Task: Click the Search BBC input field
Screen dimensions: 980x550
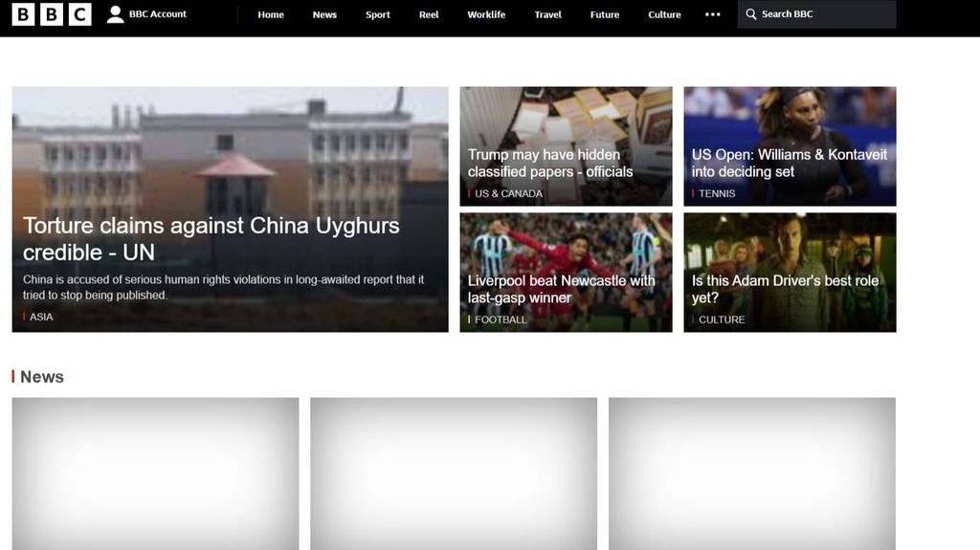Action: pyautogui.click(x=816, y=13)
